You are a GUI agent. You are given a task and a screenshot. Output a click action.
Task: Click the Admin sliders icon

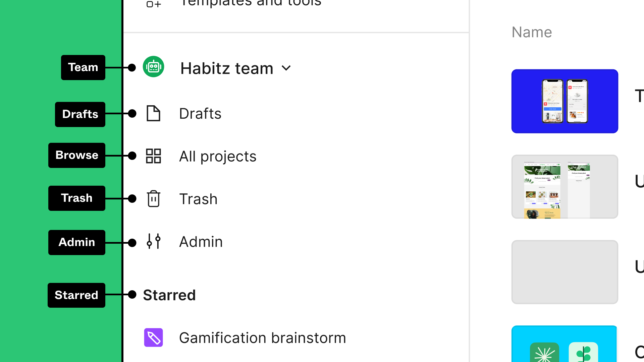click(153, 241)
